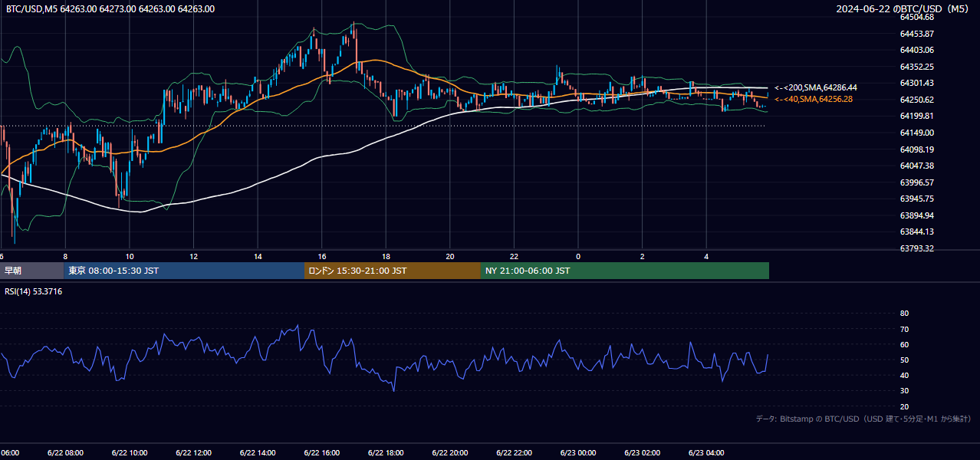Screen dimensions: 980x460
Task: Select the RSI scale value 30
Action: [x=904, y=391]
